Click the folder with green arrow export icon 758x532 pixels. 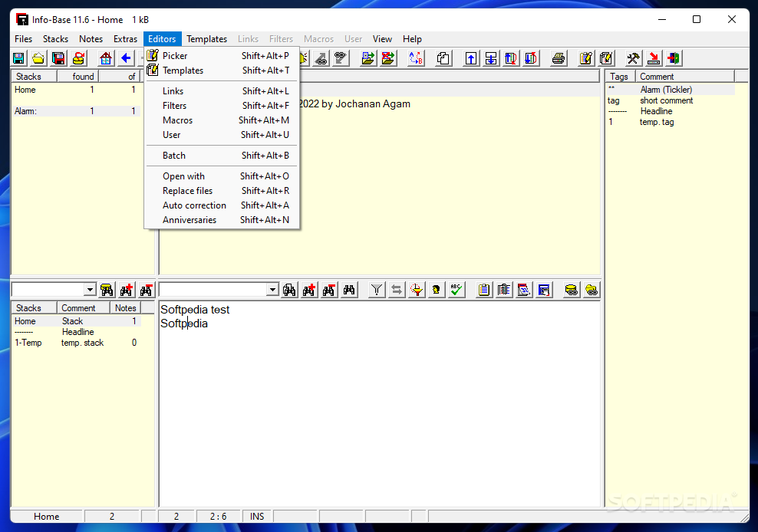point(368,58)
